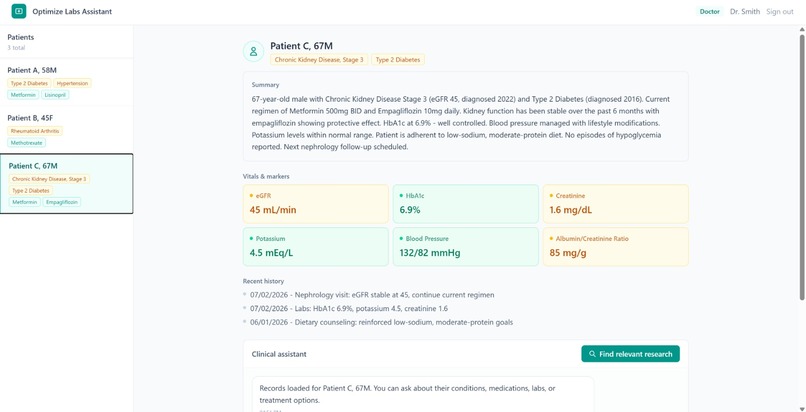Click the Find relevant research button
The width and height of the screenshot is (806, 412).
(630, 354)
